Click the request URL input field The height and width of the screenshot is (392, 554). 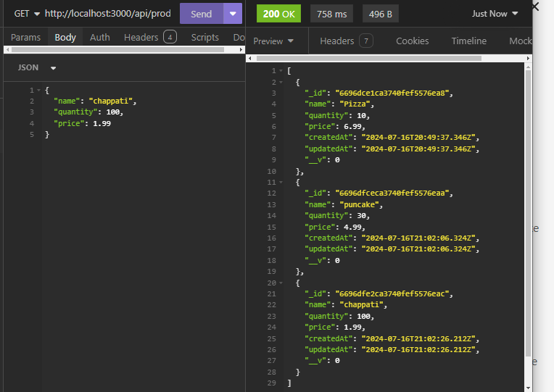tap(107, 14)
